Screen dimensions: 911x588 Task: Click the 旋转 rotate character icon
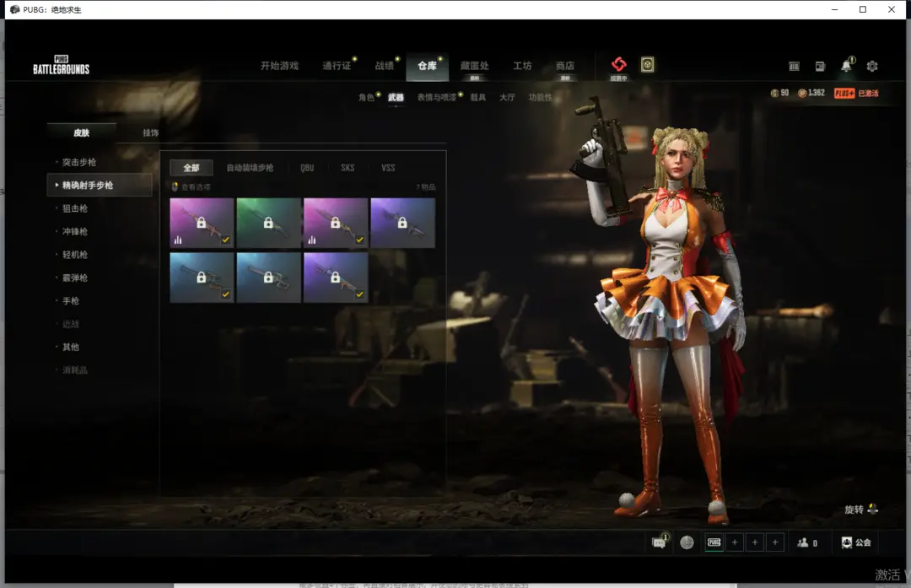[x=873, y=509]
